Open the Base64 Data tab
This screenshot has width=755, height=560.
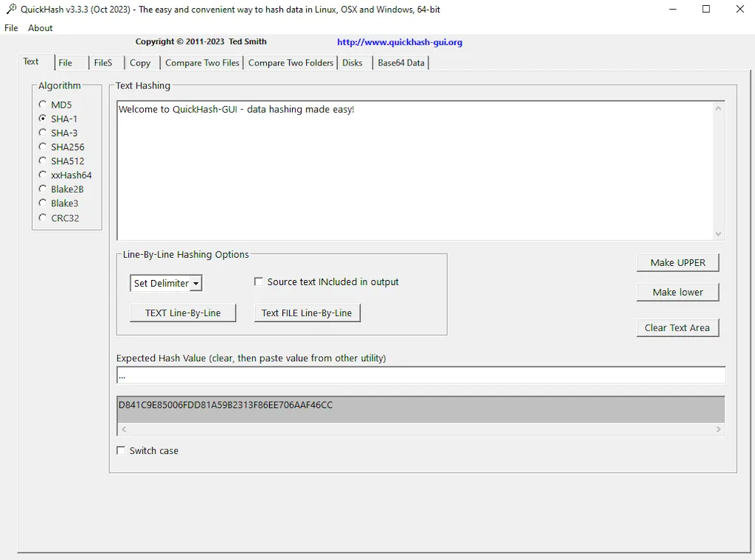click(401, 63)
